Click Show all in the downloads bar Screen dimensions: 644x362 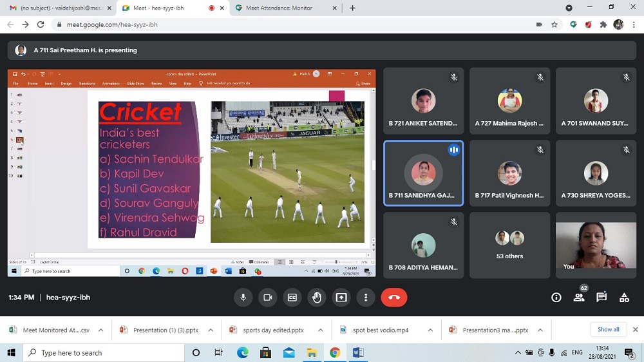(x=608, y=330)
